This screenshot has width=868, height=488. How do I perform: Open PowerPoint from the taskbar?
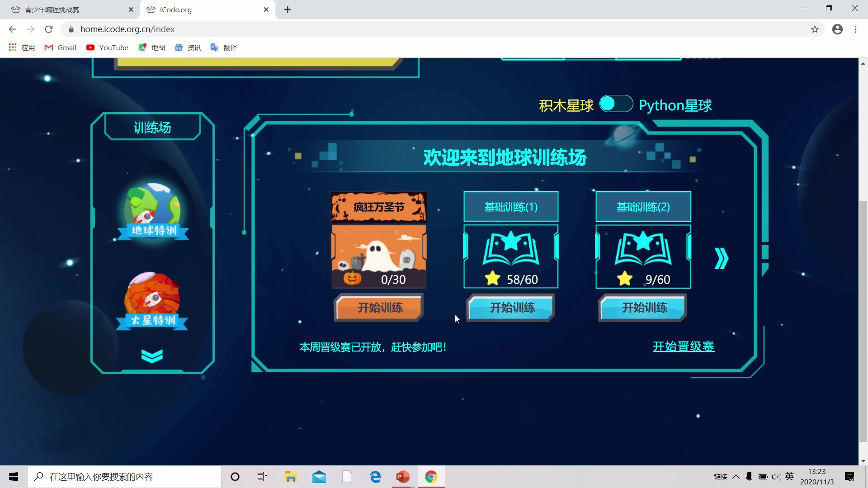tap(402, 477)
